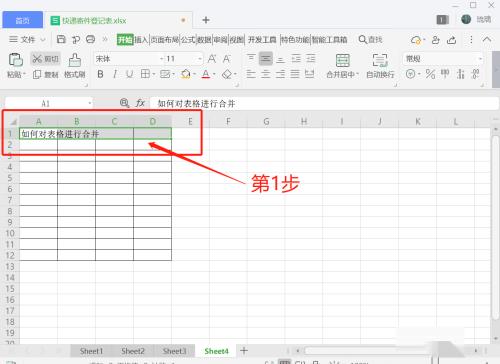
Task: Toggle Underline formatting
Action: point(130,74)
